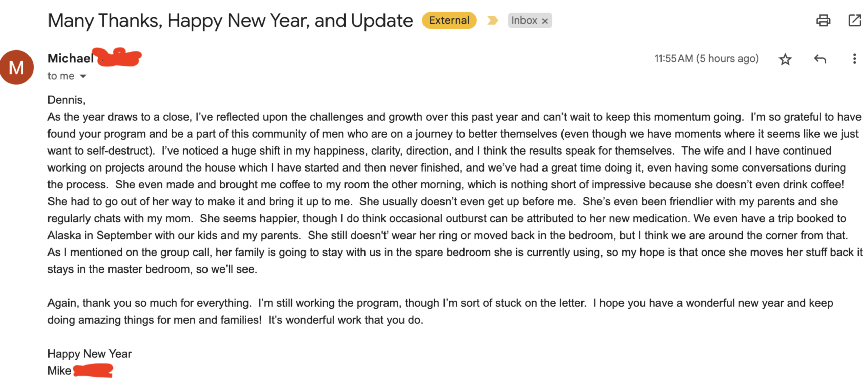Click the 'Dennis,' greeting line
This screenshot has height=381, width=868.
(x=66, y=100)
